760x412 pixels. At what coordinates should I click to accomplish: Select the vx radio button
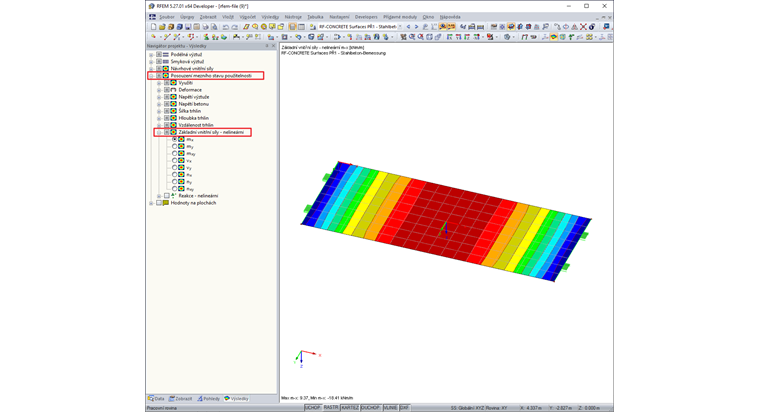(174, 160)
